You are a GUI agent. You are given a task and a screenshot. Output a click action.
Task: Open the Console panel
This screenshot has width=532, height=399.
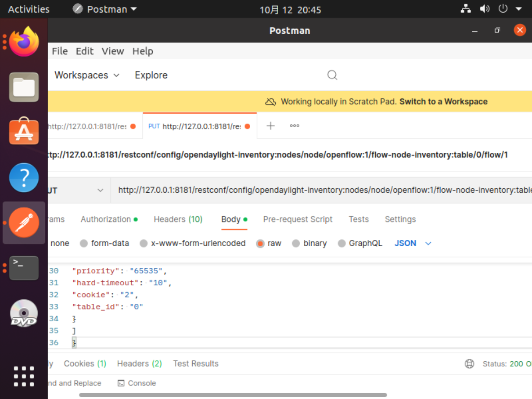coord(137,383)
